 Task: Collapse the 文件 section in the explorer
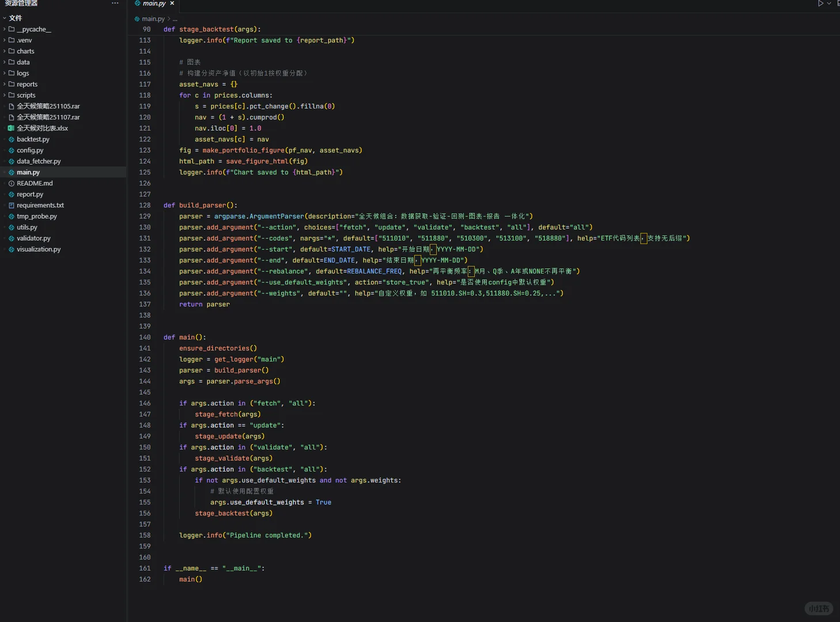click(x=16, y=18)
